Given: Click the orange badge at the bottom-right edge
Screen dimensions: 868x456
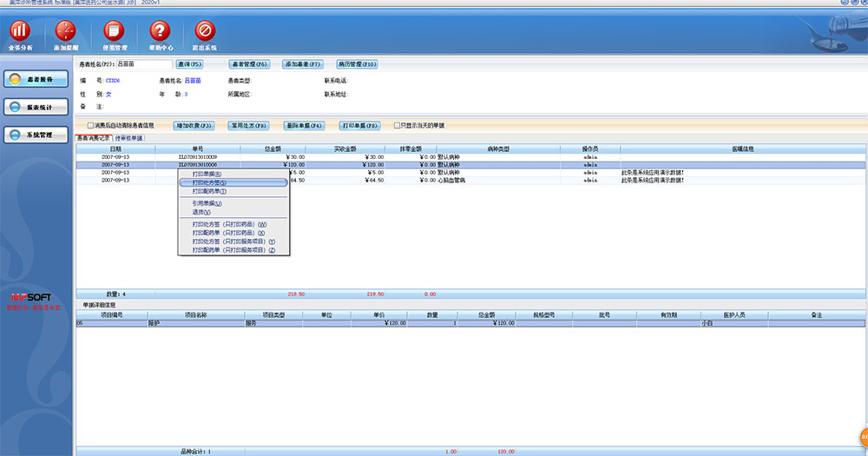Looking at the screenshot, I should (864, 437).
